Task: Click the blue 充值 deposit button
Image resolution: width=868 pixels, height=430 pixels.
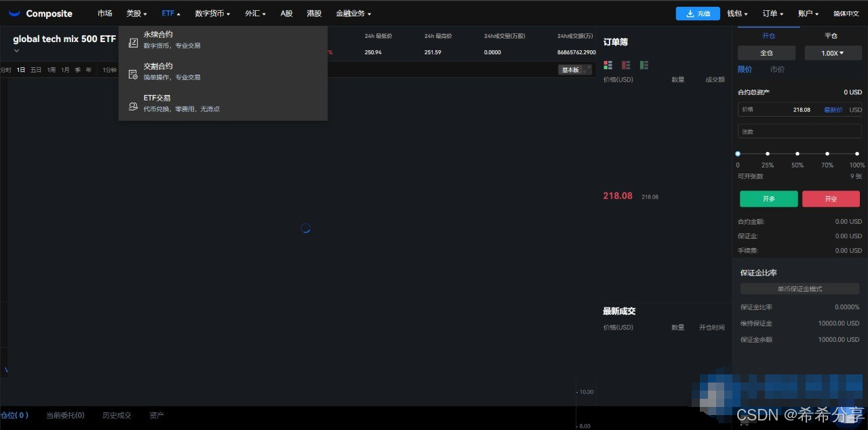Action: (x=698, y=14)
